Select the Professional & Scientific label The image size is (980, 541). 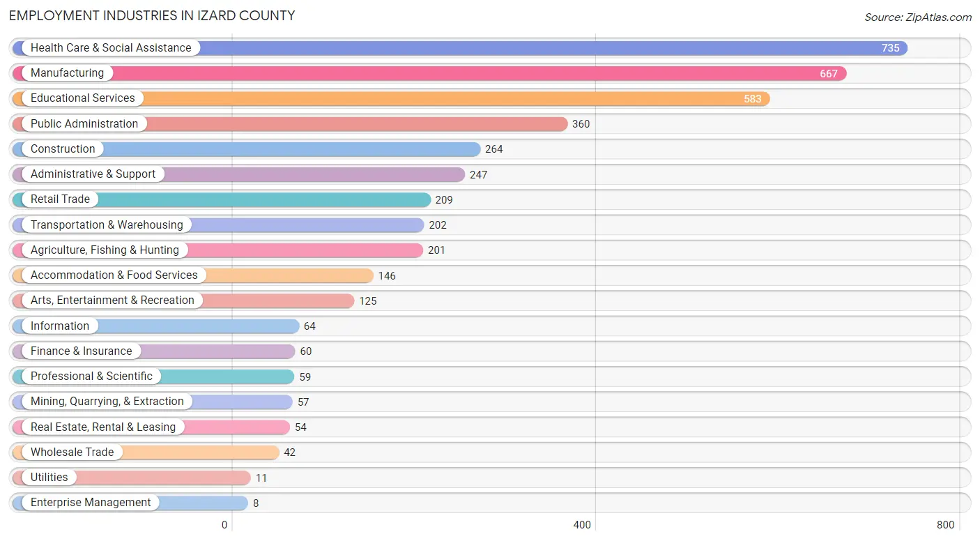(91, 376)
